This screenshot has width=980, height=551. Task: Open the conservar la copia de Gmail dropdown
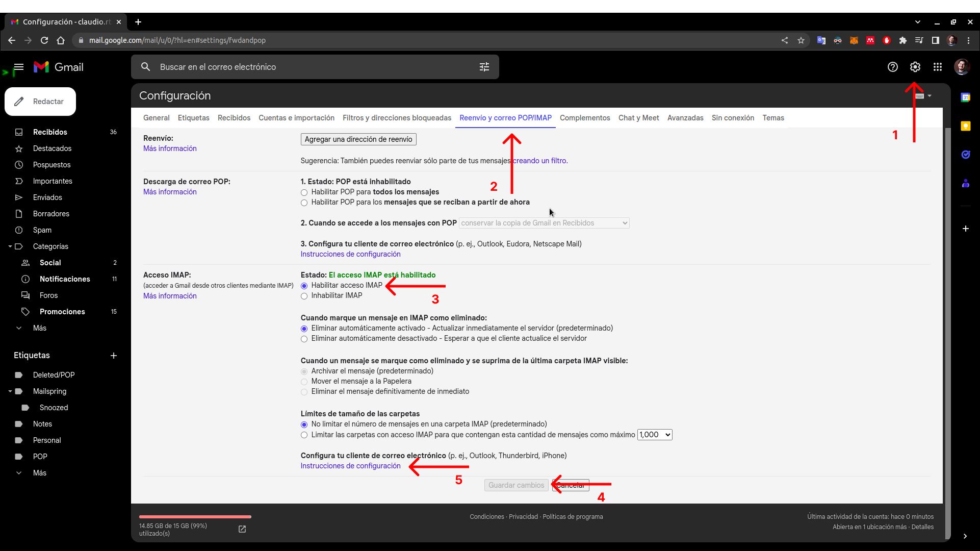pos(544,223)
